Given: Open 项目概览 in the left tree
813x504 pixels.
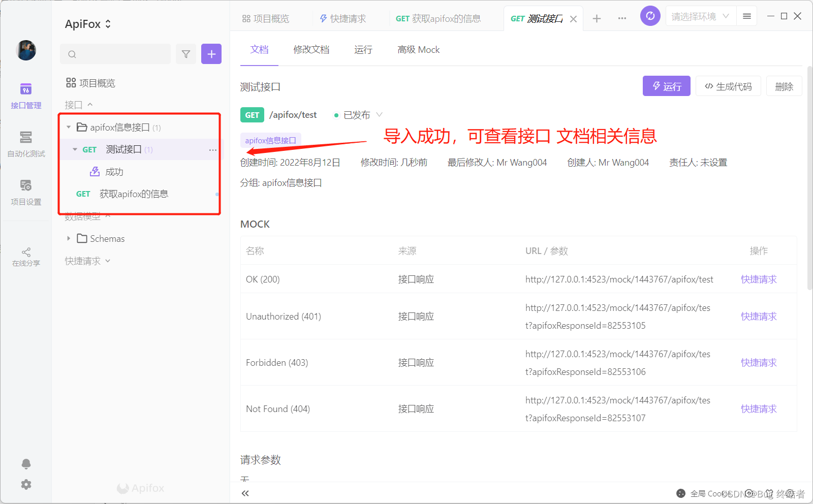Looking at the screenshot, I should 91,83.
